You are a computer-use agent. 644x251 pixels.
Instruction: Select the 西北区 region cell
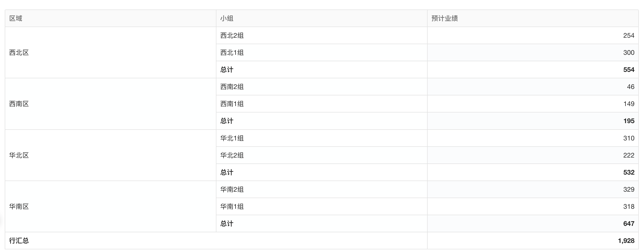click(19, 52)
